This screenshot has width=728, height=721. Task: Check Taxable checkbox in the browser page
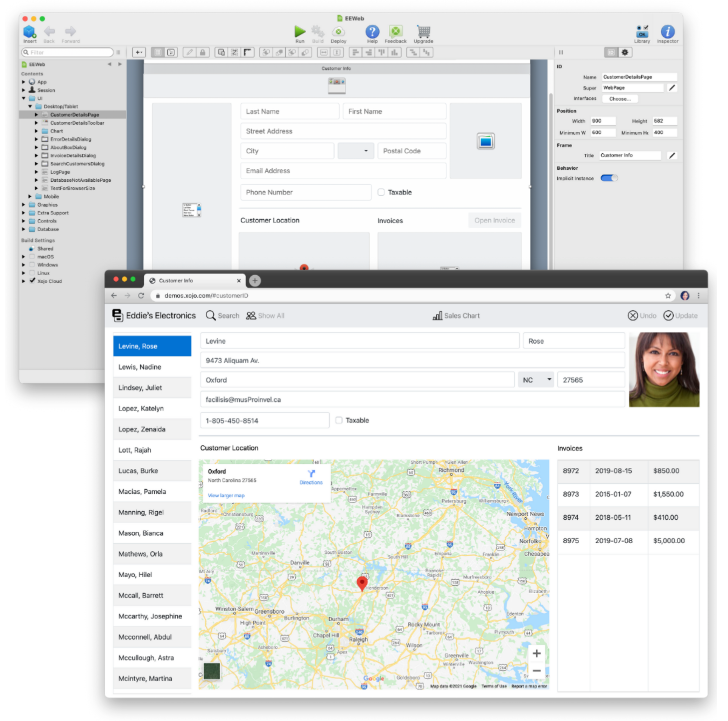(339, 420)
